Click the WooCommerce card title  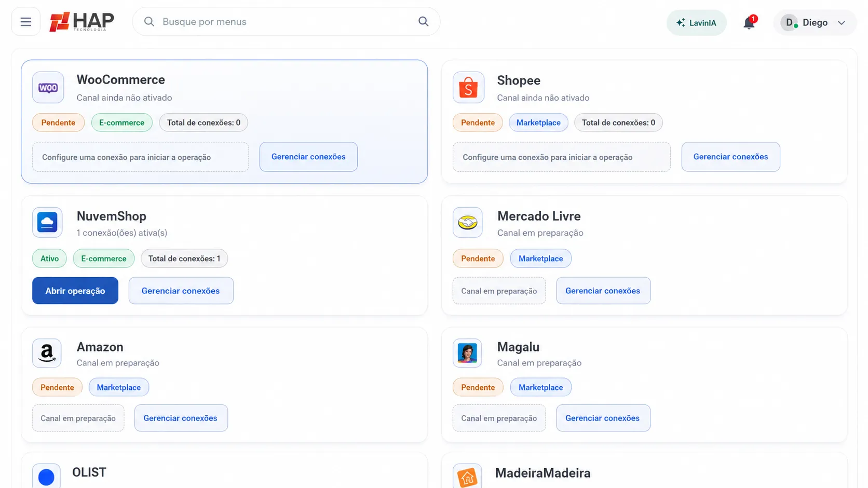coord(121,79)
